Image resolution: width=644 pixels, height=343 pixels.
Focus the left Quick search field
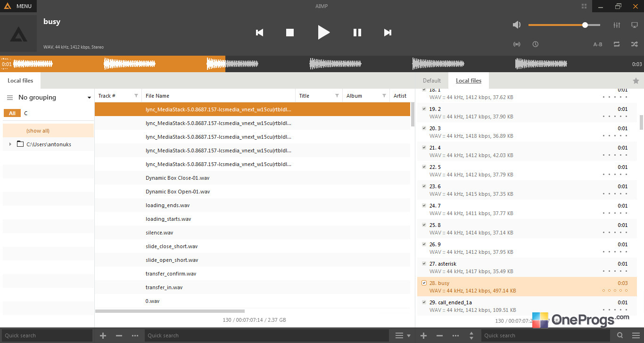[x=46, y=335]
